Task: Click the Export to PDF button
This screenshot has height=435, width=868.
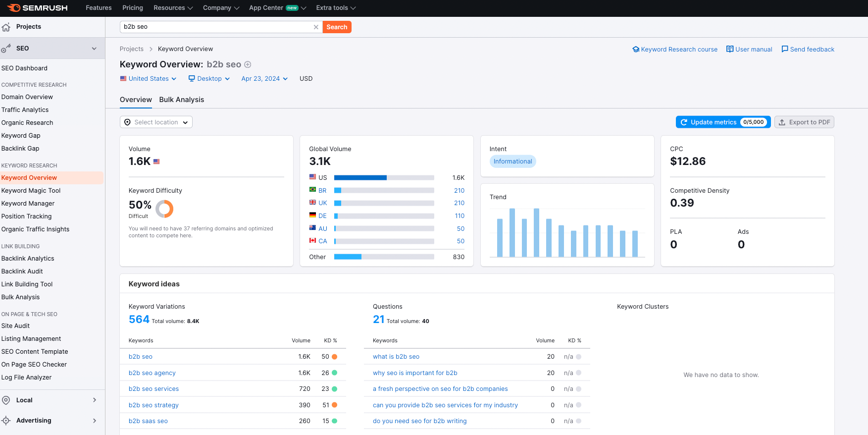Action: [804, 122]
